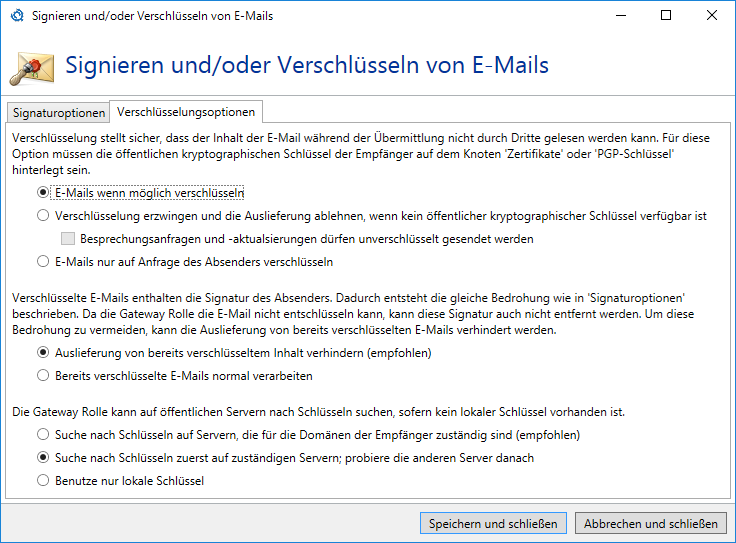Click the app icon in the title bar
Viewport: 736px width, 543px height.
point(15,16)
